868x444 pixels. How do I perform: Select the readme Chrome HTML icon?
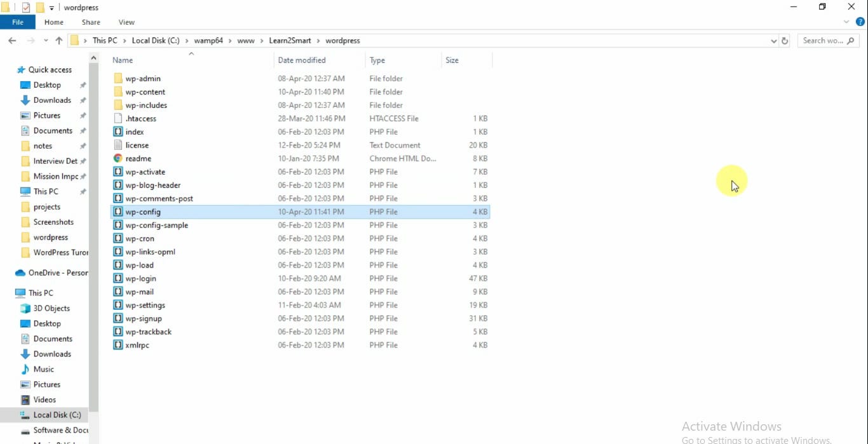(118, 159)
